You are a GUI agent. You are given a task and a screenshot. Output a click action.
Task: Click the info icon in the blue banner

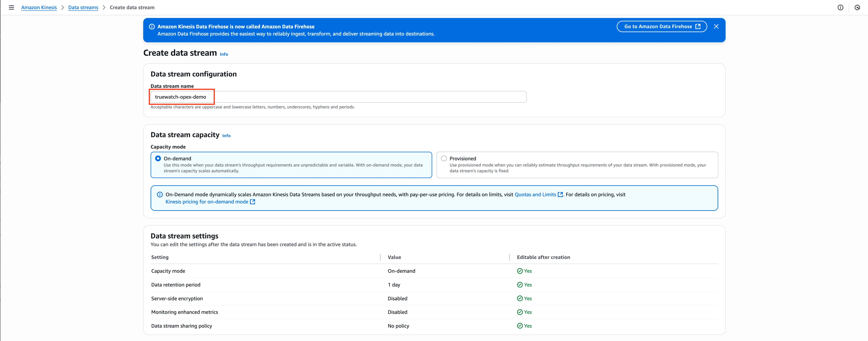click(x=152, y=27)
